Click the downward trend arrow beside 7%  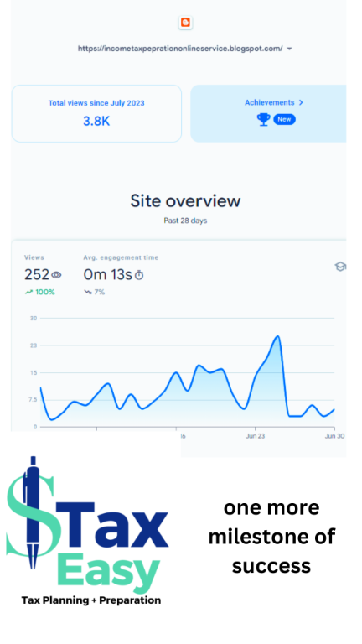pos(88,292)
